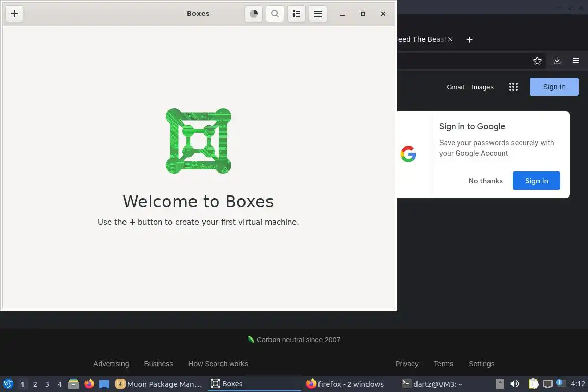Open the Boxes downloads progress indicator
The height and width of the screenshot is (392, 588).
254,14
